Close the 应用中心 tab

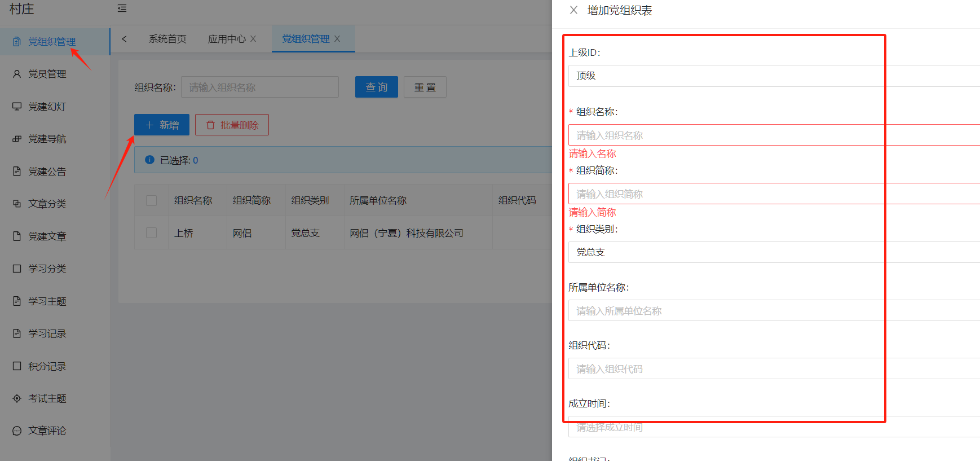click(x=253, y=39)
